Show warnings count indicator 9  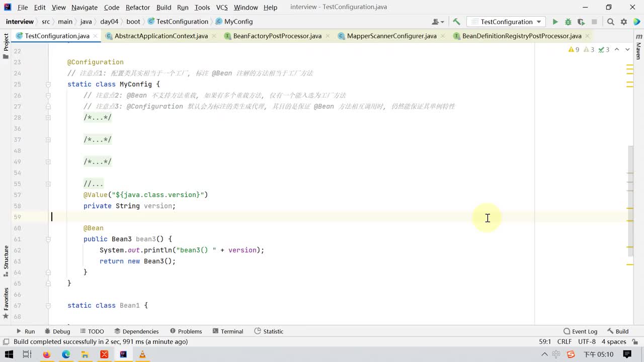[x=574, y=49]
